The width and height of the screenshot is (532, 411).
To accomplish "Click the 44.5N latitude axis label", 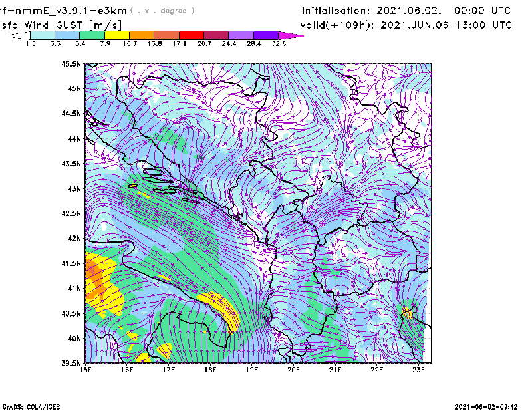I will pyautogui.click(x=71, y=113).
